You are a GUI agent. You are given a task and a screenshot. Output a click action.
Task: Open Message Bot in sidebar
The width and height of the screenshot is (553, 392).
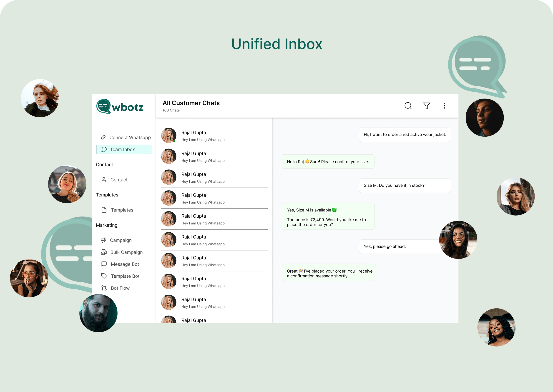click(x=125, y=264)
